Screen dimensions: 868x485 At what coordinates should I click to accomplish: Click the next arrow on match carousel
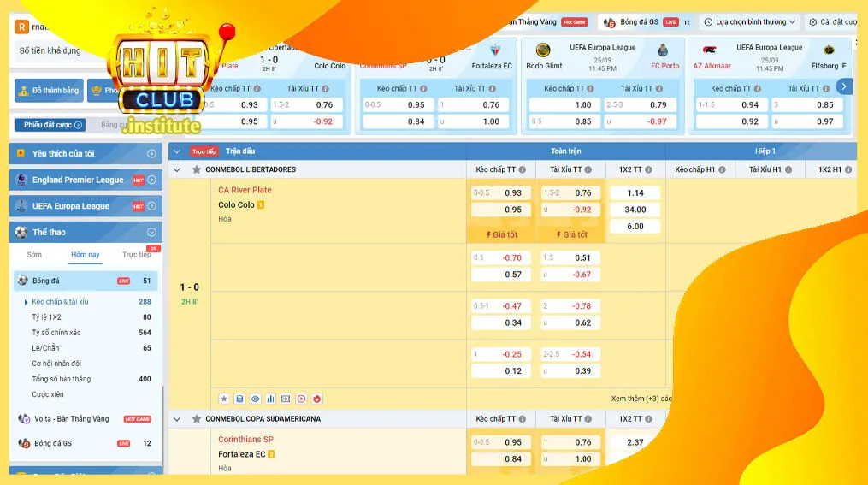click(844, 86)
